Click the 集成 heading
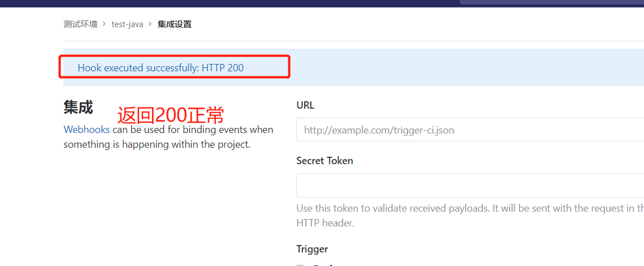 (x=78, y=107)
